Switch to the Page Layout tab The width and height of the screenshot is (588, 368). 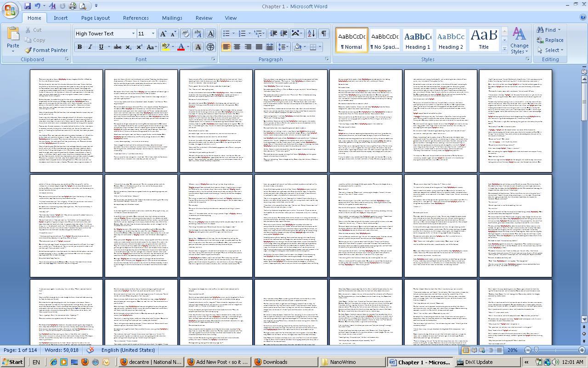(96, 18)
